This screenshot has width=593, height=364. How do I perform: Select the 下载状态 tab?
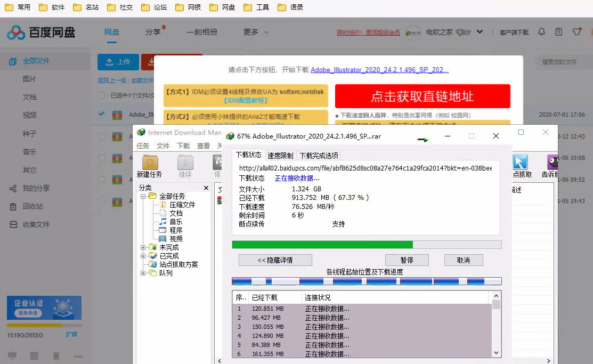[x=248, y=155]
